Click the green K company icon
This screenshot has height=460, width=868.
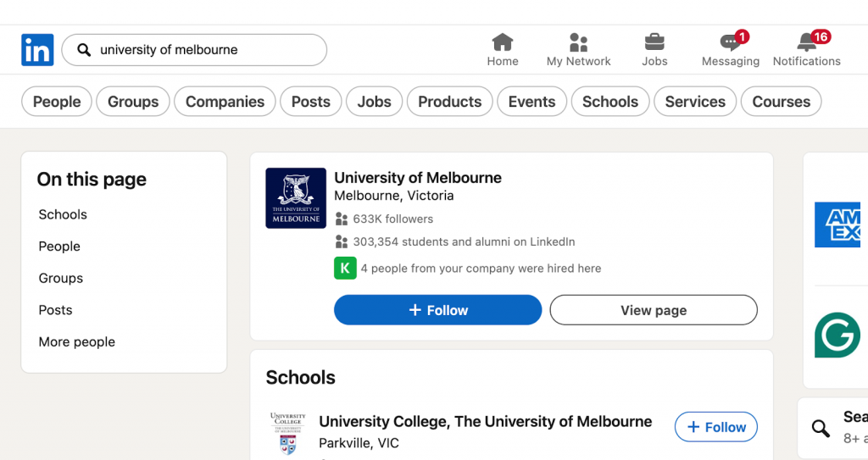(345, 269)
